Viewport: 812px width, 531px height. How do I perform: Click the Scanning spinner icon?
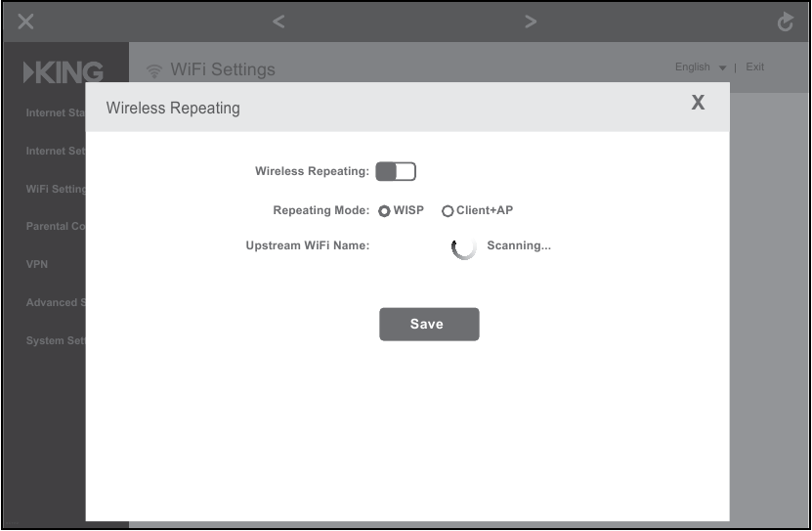click(x=463, y=247)
